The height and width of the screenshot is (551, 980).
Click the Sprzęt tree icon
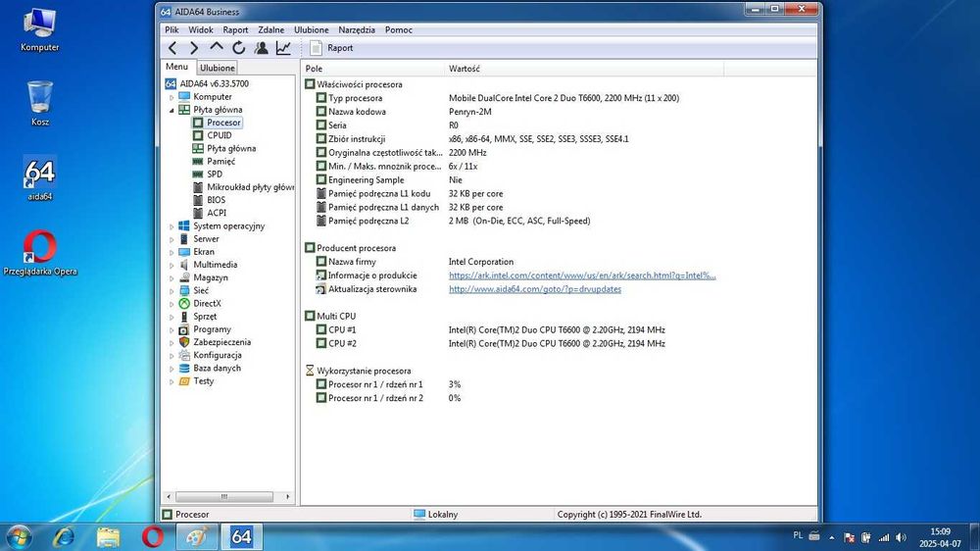pyautogui.click(x=184, y=317)
